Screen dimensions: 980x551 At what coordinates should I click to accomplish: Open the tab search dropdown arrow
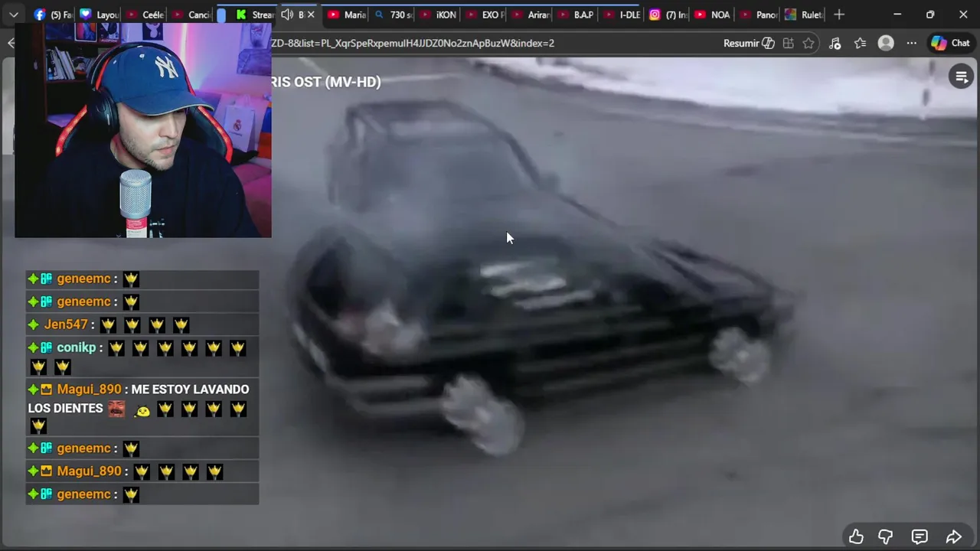click(x=14, y=15)
